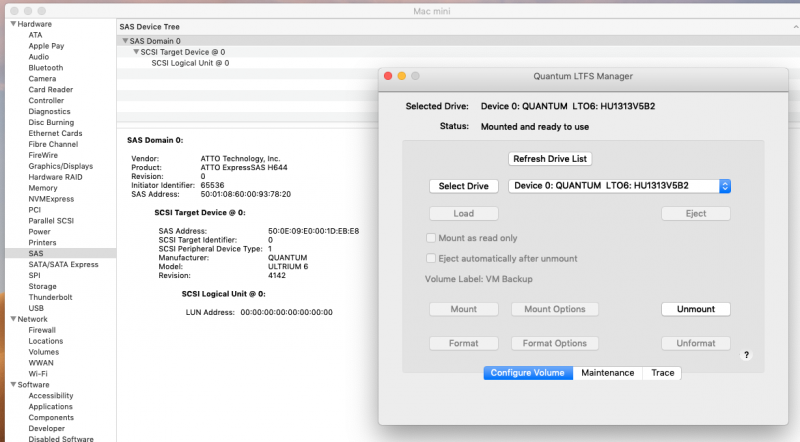
Task: Select SATA/SATA Express in sidebar
Action: pyautogui.click(x=63, y=264)
